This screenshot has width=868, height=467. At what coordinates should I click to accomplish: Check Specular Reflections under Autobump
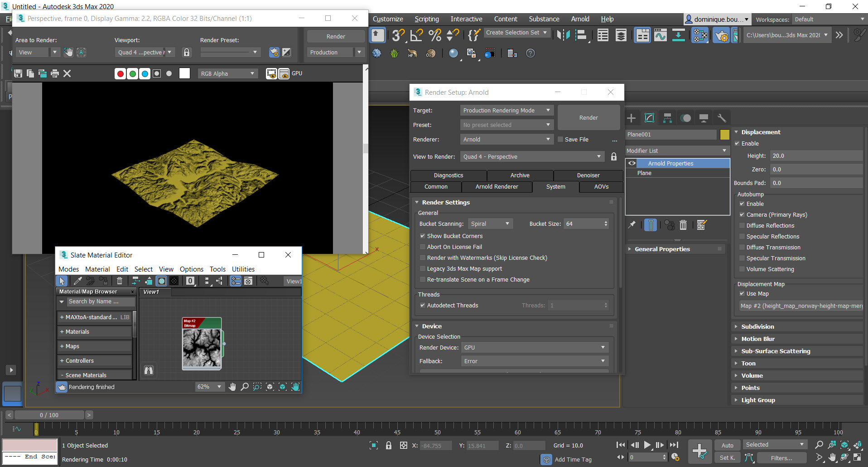click(x=742, y=236)
